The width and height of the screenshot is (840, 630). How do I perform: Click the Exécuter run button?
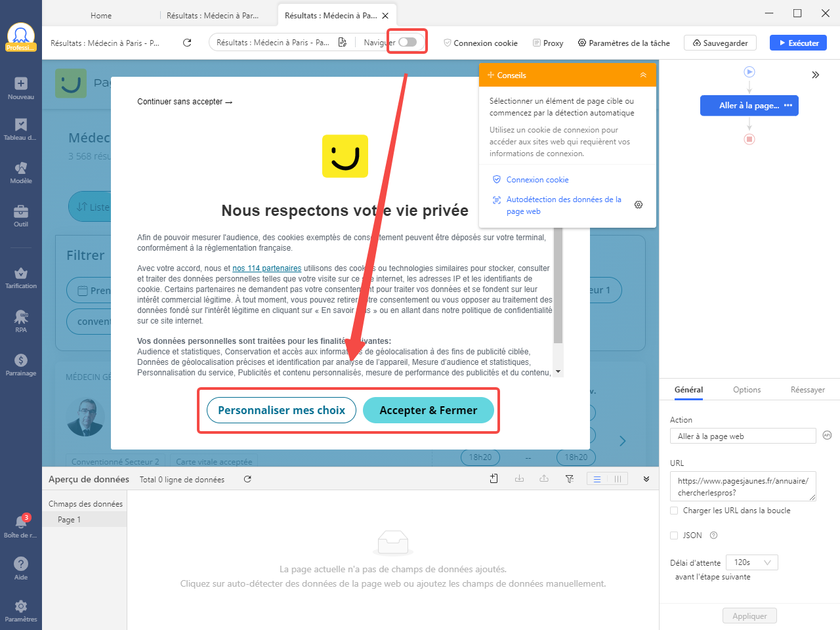(798, 43)
